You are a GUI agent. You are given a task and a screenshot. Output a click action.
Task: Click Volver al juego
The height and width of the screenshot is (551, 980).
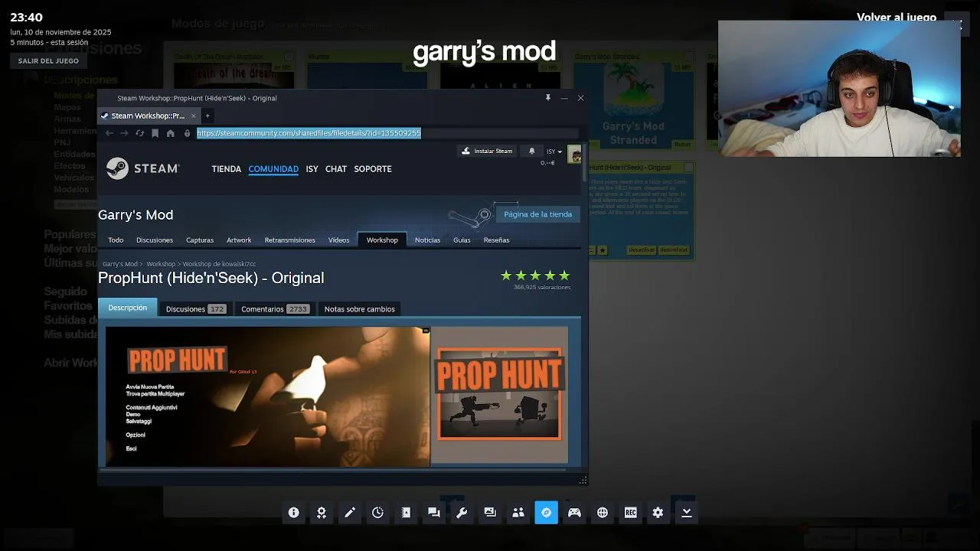(x=897, y=18)
